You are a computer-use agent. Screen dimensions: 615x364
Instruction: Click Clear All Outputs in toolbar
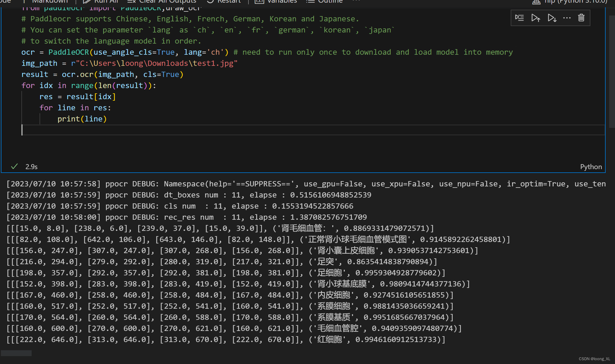pos(162,1)
